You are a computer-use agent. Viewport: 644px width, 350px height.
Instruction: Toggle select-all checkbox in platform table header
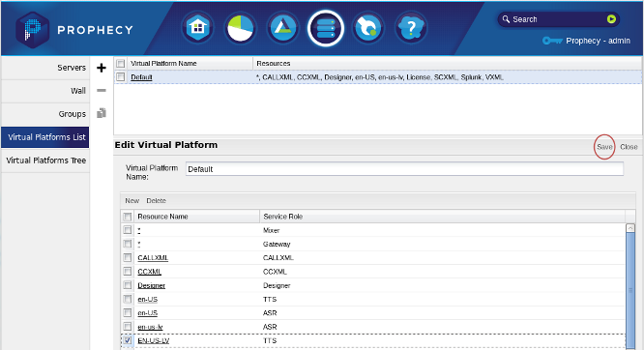point(120,63)
